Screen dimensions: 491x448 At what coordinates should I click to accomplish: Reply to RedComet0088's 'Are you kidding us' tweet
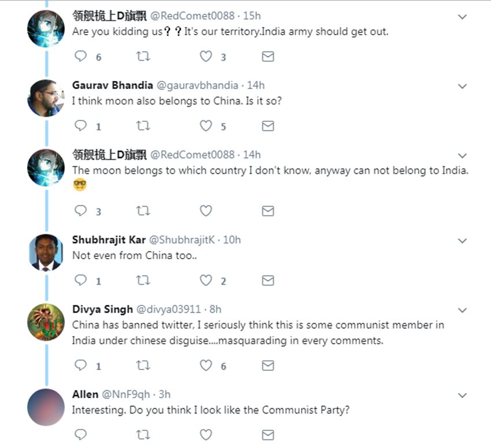pyautogui.click(x=81, y=57)
